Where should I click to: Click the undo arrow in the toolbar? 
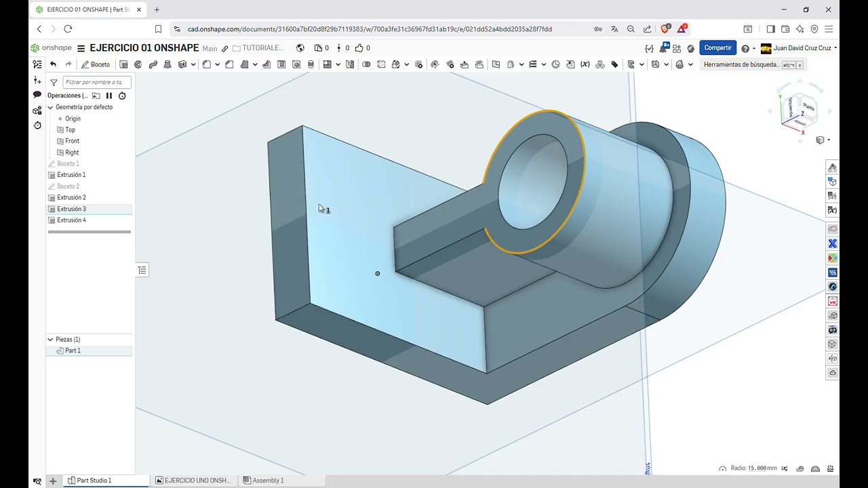53,64
